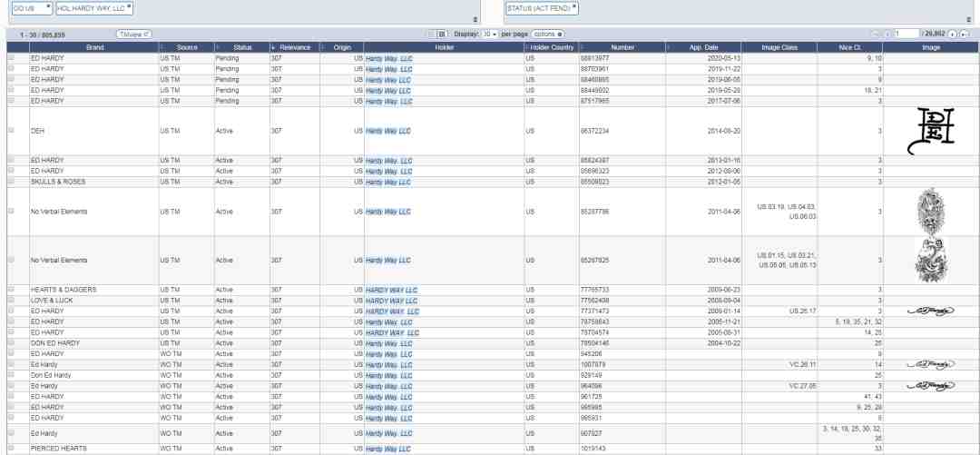Sort by Holder column header

coord(444,47)
